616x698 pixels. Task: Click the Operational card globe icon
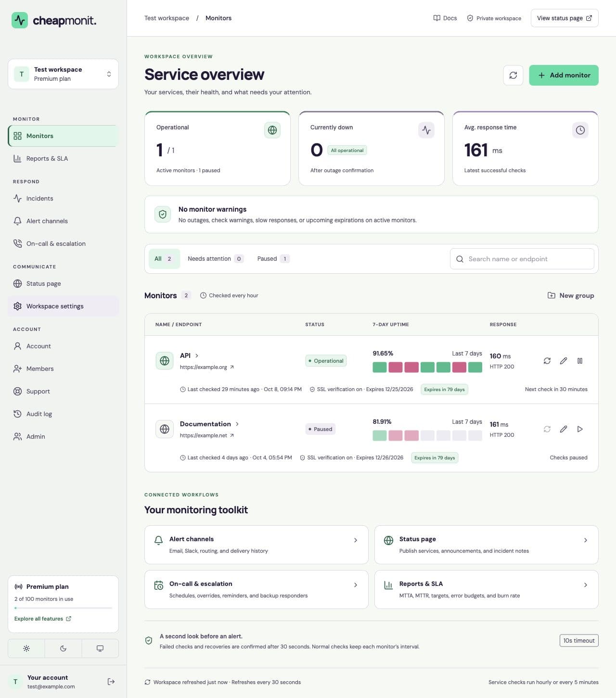[272, 130]
